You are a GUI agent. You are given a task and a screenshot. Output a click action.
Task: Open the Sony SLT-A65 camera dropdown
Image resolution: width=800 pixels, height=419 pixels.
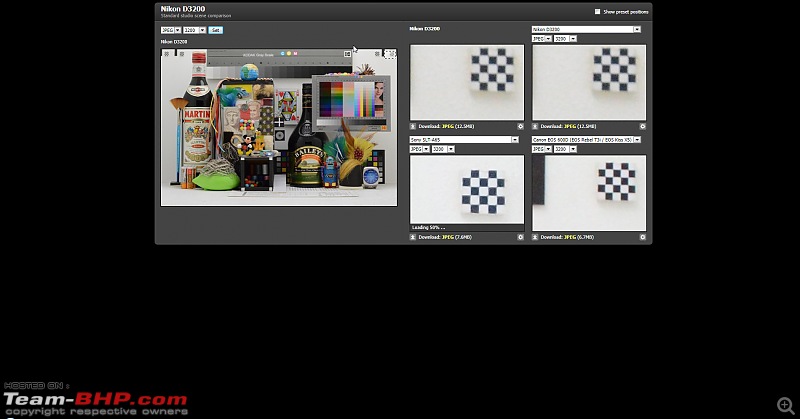(464, 139)
